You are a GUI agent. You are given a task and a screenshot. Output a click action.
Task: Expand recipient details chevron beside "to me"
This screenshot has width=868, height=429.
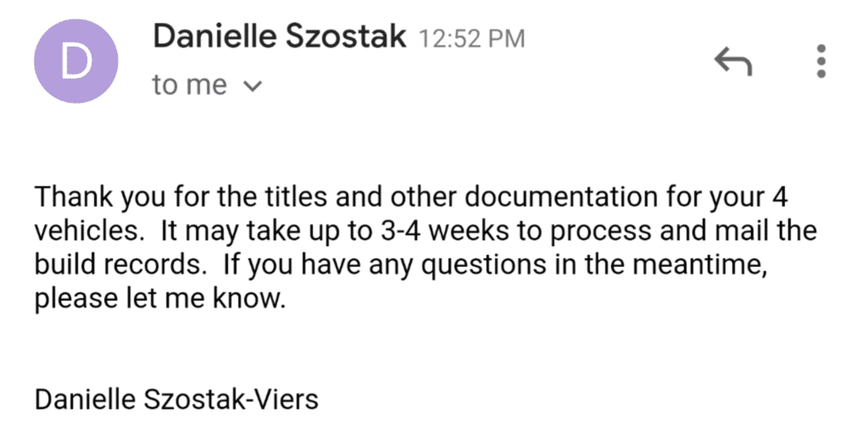click(253, 86)
